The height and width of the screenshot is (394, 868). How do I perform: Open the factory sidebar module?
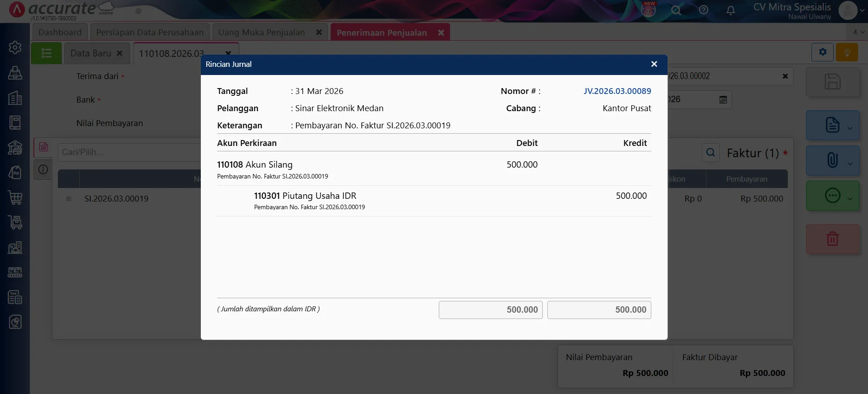click(15, 247)
